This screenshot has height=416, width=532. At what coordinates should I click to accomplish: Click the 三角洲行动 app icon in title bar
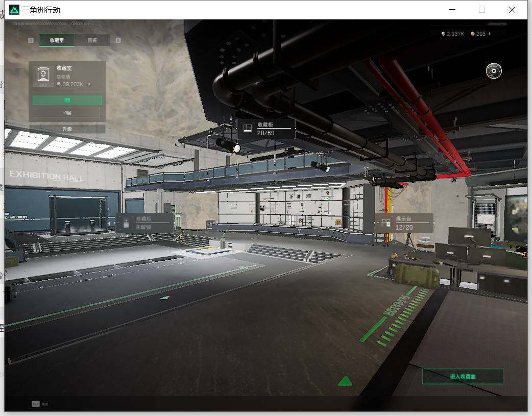tap(14, 10)
